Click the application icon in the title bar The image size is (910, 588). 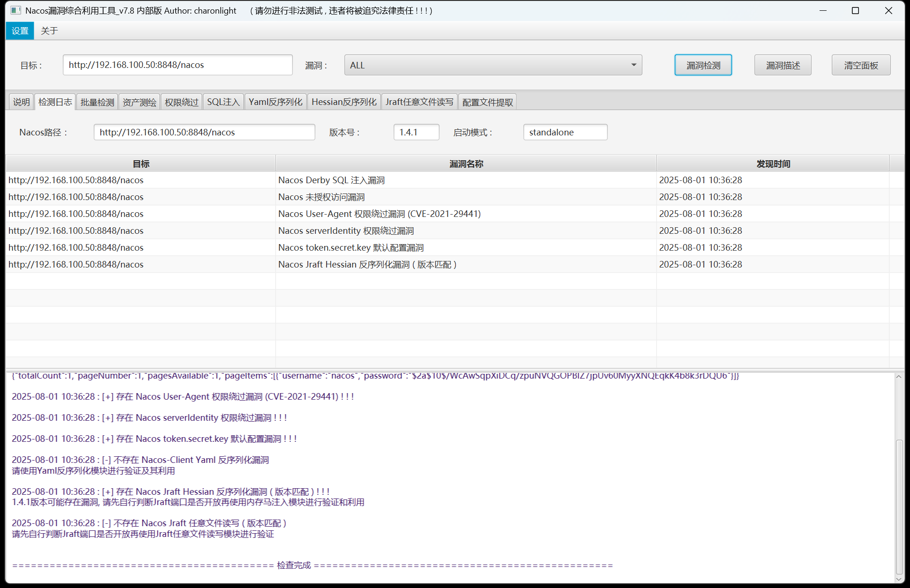click(15, 10)
